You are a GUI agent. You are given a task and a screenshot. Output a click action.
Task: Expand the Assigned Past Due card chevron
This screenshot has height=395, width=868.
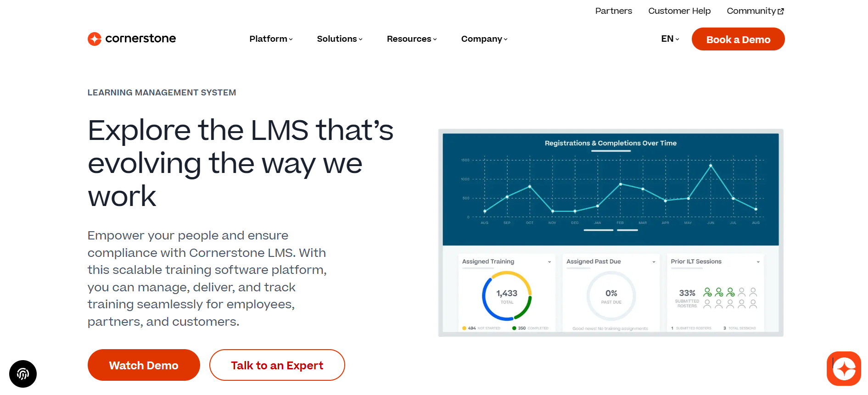pos(654,262)
